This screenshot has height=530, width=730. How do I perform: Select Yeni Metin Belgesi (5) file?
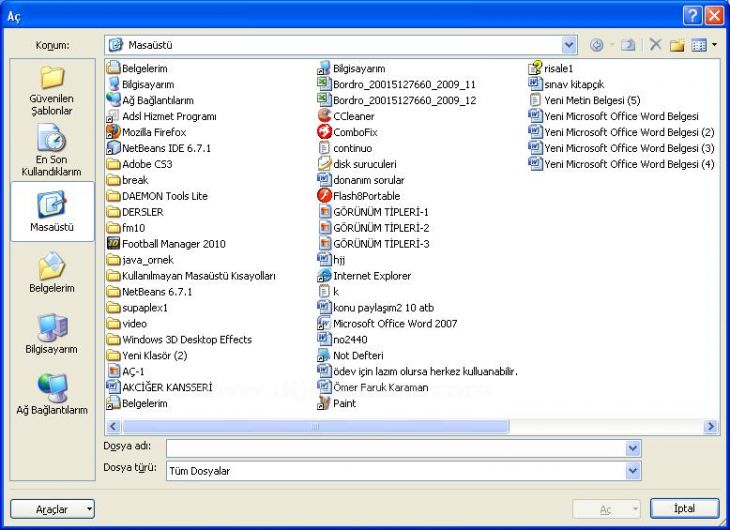click(x=585, y=100)
